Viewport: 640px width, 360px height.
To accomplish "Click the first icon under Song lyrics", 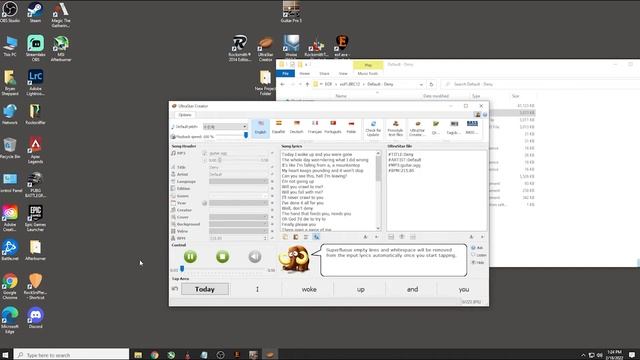I will (x=285, y=237).
